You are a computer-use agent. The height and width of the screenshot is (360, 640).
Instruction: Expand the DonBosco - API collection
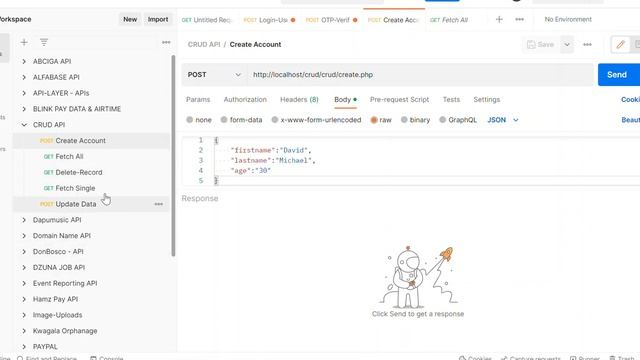point(24,251)
